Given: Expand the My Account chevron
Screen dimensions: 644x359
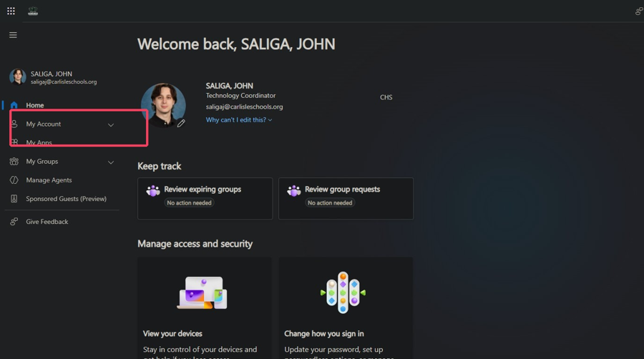Looking at the screenshot, I should click(x=111, y=124).
